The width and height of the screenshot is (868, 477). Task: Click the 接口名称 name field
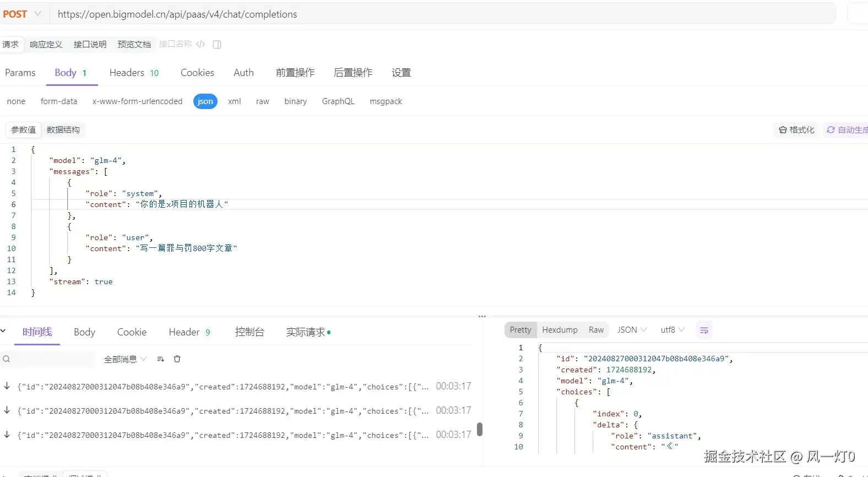coord(175,44)
